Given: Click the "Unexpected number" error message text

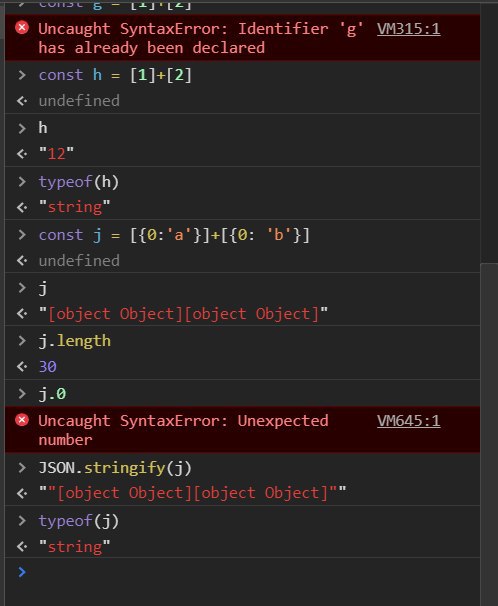Looking at the screenshot, I should [x=184, y=430].
